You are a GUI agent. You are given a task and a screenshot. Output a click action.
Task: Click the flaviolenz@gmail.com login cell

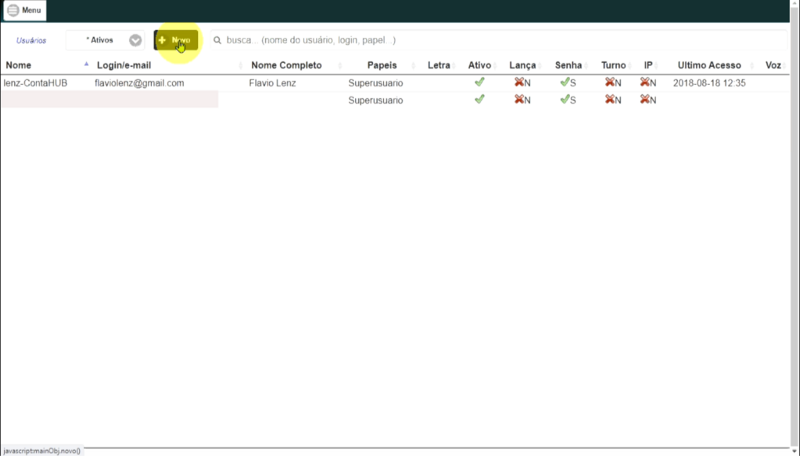(139, 83)
